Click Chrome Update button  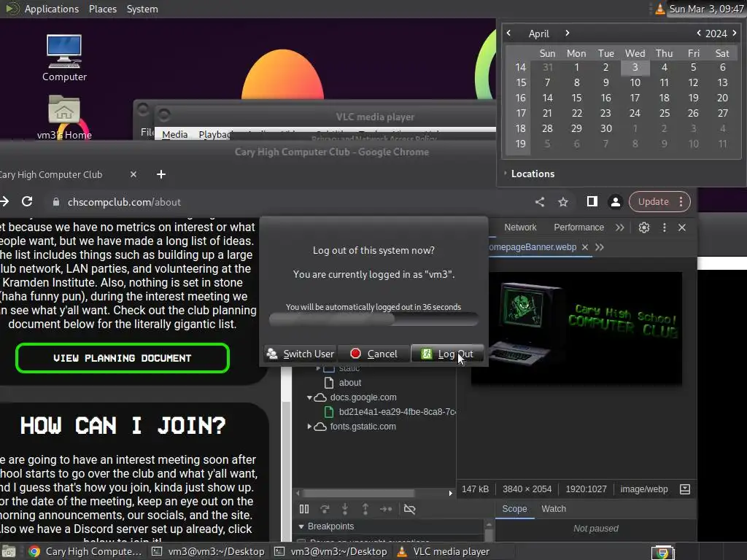(659, 202)
